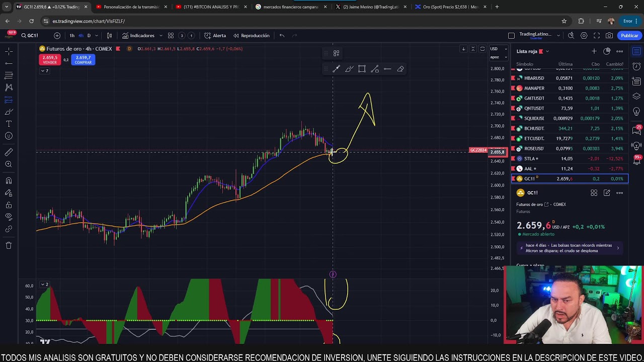644x362 pixels.
Task: Open the Indicadores menu
Action: coord(138,36)
